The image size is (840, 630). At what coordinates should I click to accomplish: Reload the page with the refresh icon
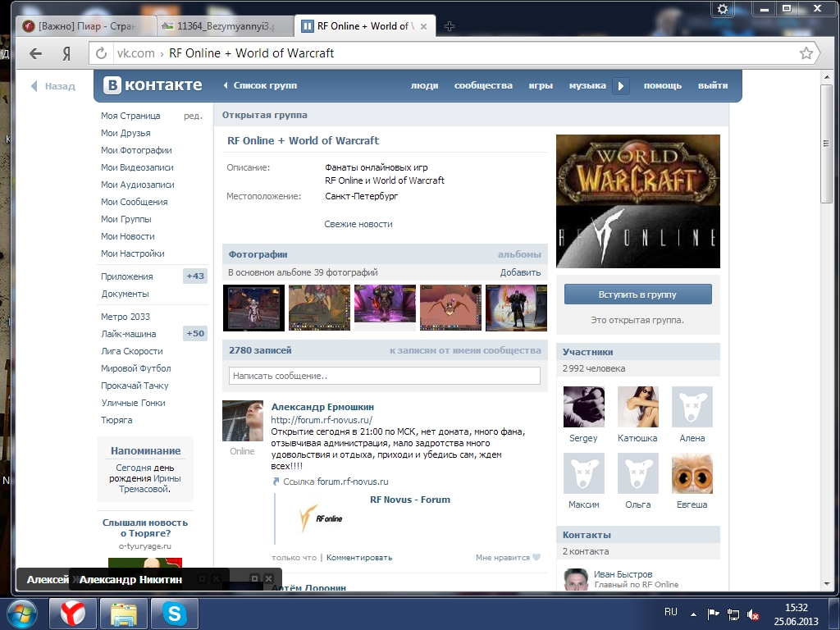[x=101, y=53]
